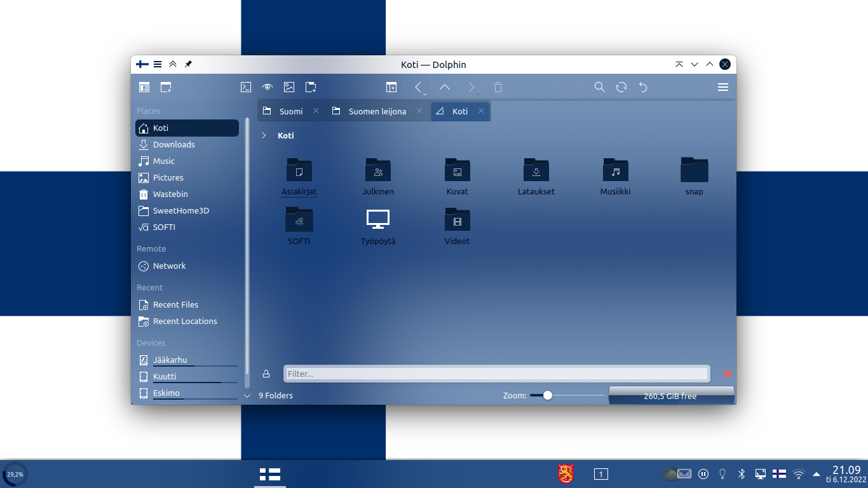Image resolution: width=868 pixels, height=488 pixels.
Task: Expand the status bar chevron
Action: click(247, 395)
